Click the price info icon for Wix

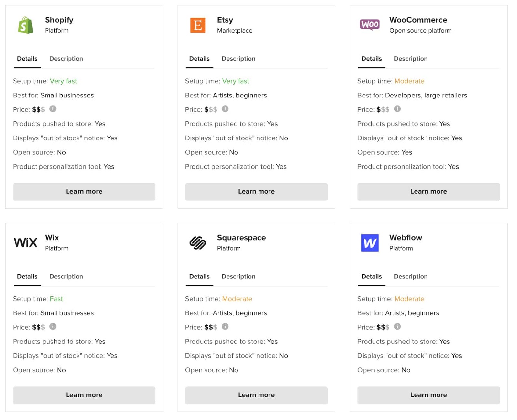53,326
